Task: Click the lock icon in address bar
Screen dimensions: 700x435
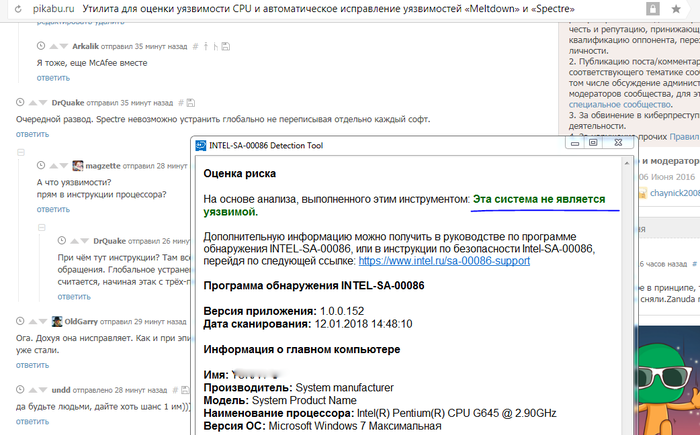Action: 652,8
